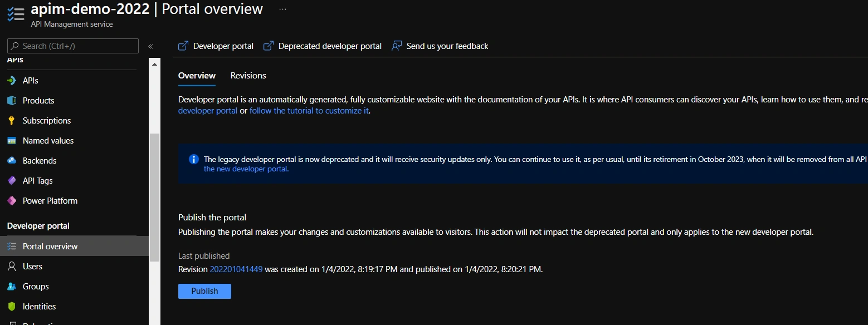
Task: Click the API Tags icon
Action: point(12,181)
